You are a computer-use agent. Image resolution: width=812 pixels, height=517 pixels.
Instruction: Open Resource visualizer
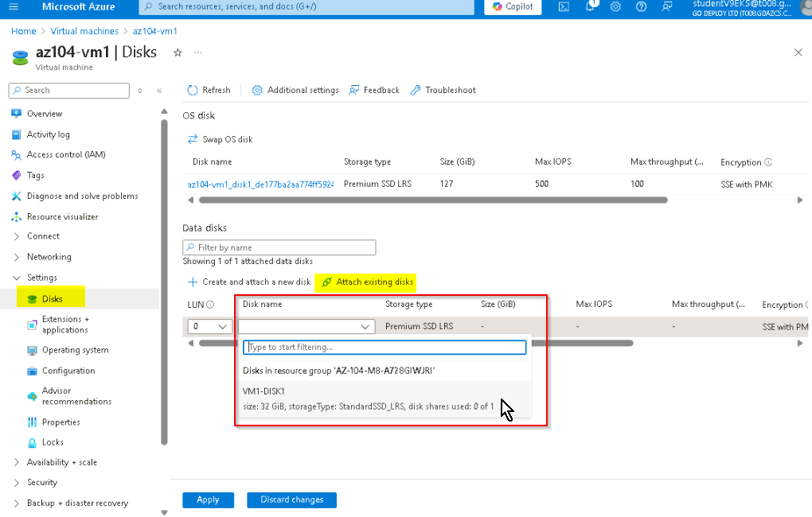62,217
